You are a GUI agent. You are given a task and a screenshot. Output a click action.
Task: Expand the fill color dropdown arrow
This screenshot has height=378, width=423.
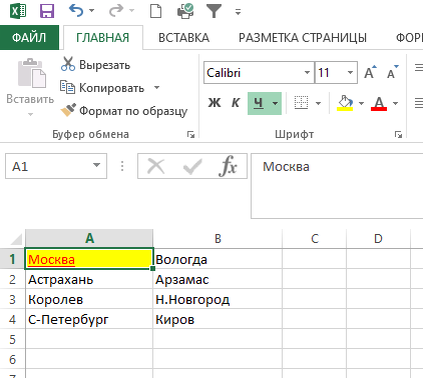(361, 103)
